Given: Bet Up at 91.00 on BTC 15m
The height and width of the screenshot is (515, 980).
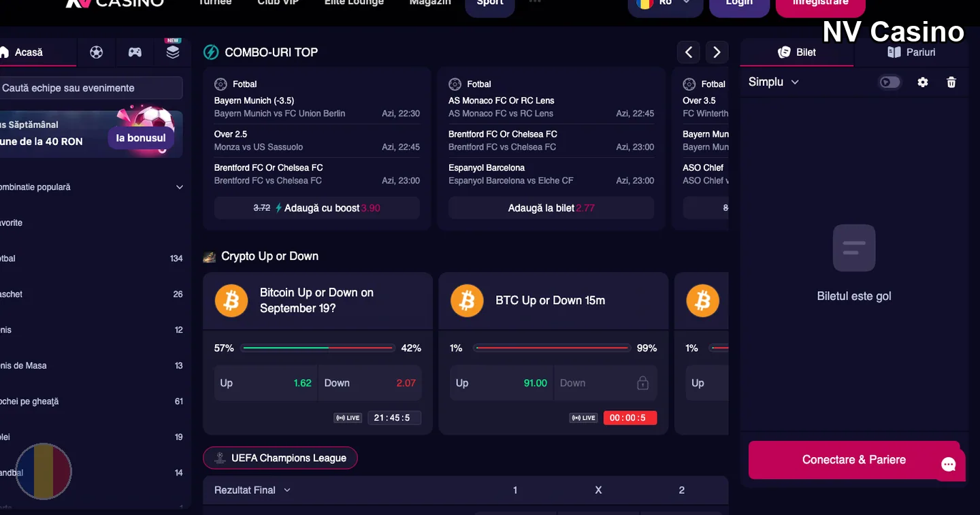Looking at the screenshot, I should point(502,383).
